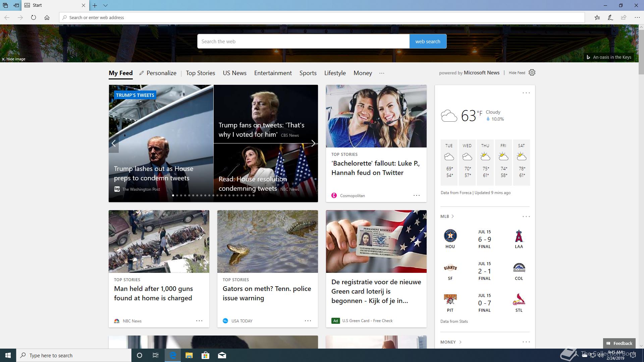
Task: Click the Share this page icon
Action: (624, 17)
